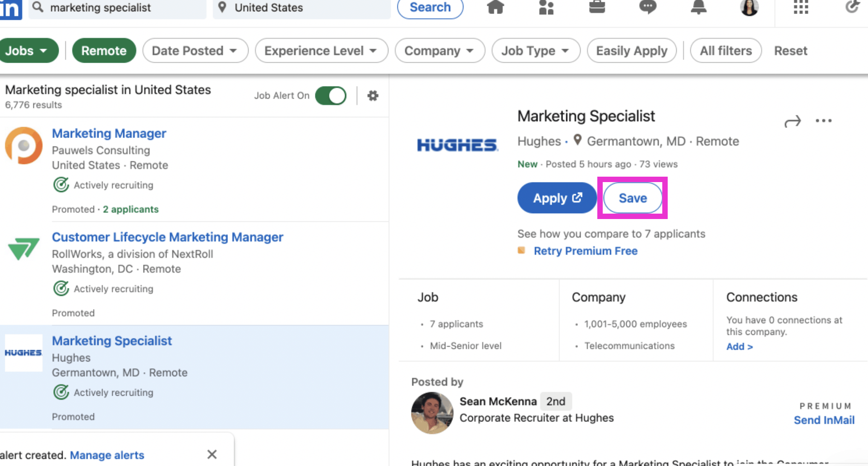Dismiss the alert created notification
This screenshot has width=868, height=466.
coord(212,454)
